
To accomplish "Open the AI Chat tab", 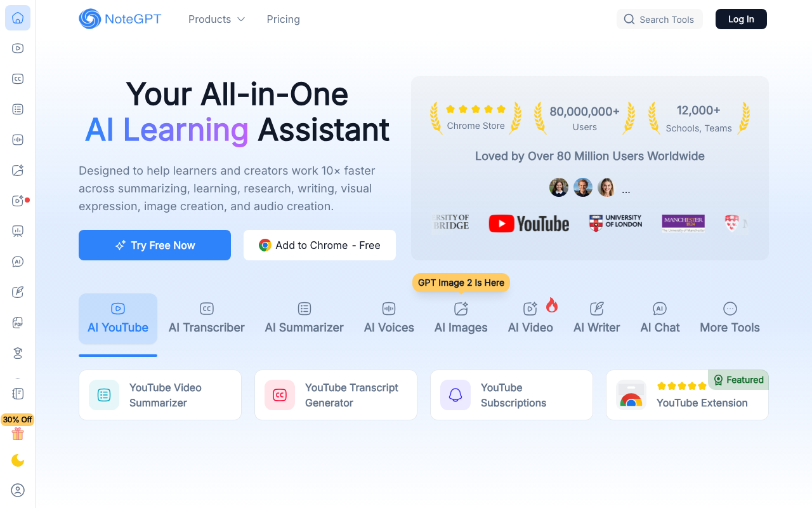I will click(x=660, y=319).
